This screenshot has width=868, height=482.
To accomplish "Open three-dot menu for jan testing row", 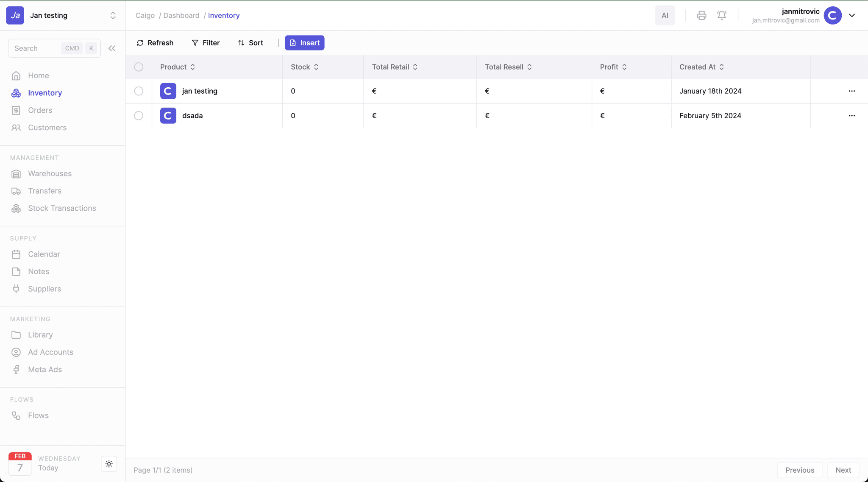I will pyautogui.click(x=851, y=91).
